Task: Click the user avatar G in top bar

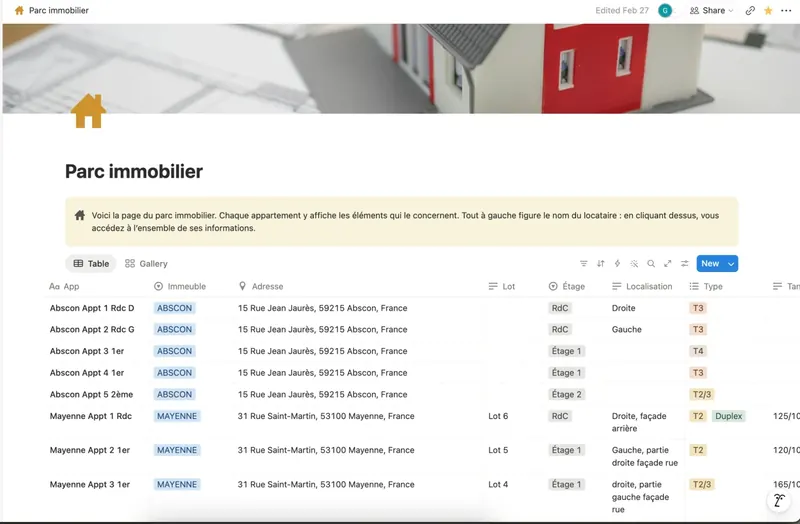Action: [x=665, y=10]
